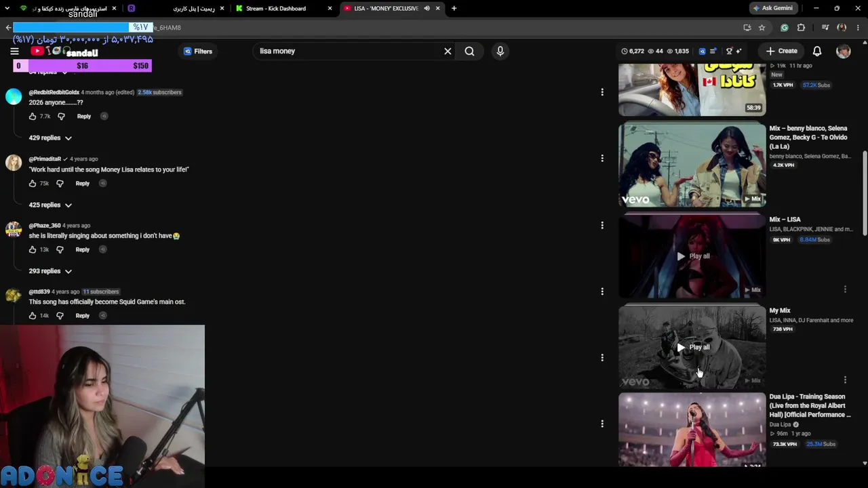Open the YouTube guide hamburger menu
This screenshot has width=868, height=488.
(x=14, y=51)
